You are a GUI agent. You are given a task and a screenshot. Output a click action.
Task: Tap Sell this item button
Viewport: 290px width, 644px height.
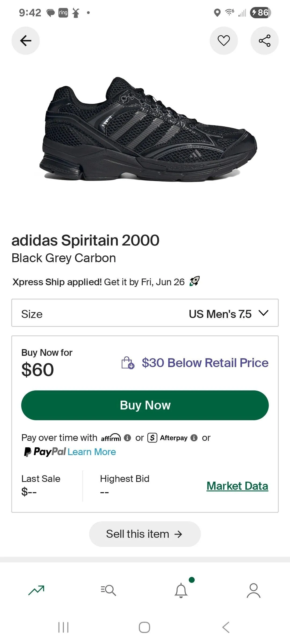pos(145,534)
